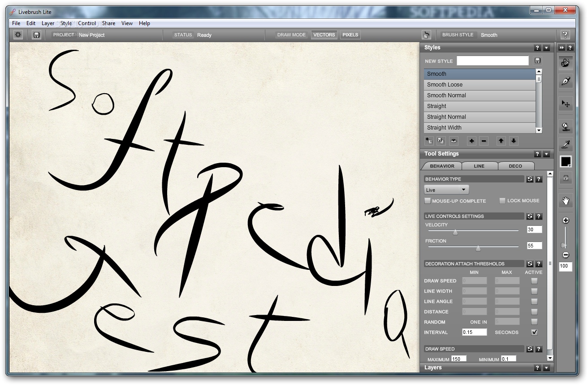Select the Smooth Loose style
Viewport: 588px width, 385px height.
coord(480,85)
